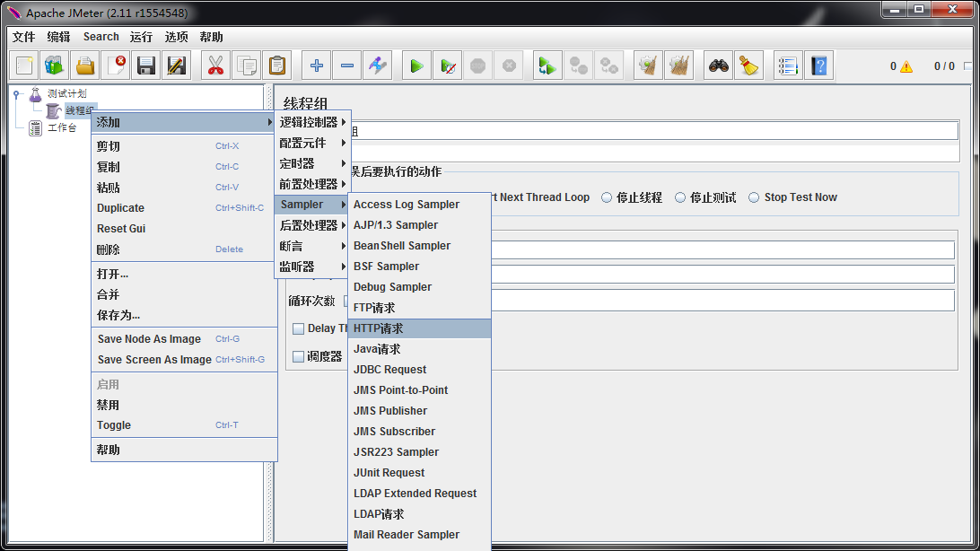Open the 选项 menu
The height and width of the screenshot is (551, 980).
[x=176, y=37]
